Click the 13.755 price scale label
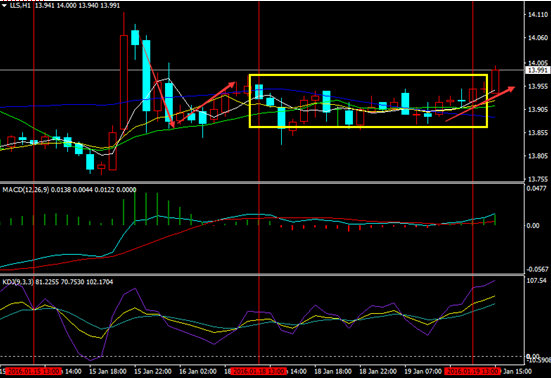 (538, 179)
